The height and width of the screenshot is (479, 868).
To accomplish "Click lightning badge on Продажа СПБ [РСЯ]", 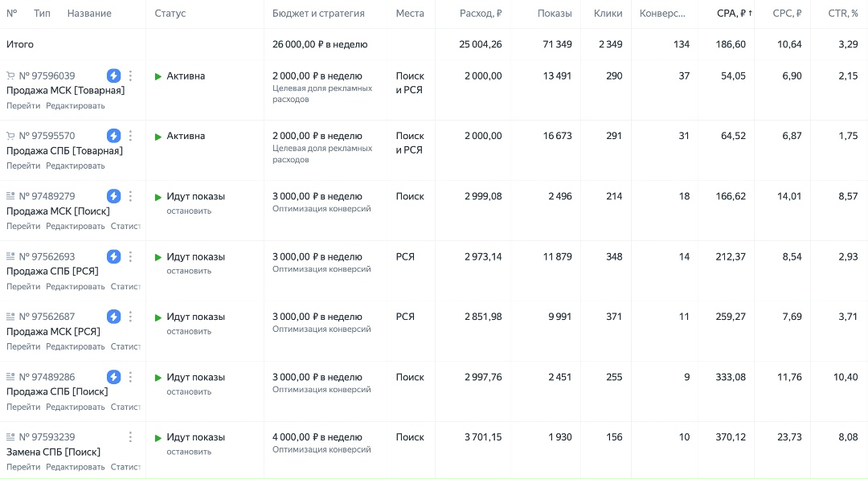I will point(114,256).
